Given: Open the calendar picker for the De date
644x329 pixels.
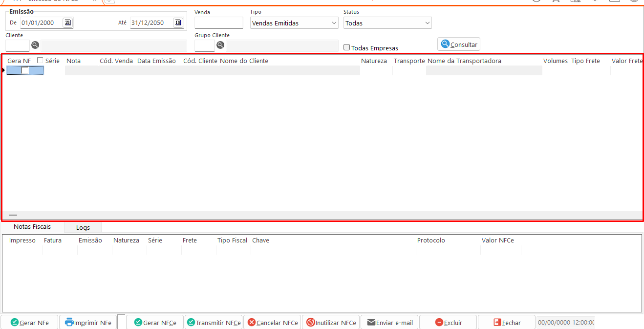Looking at the screenshot, I should point(67,22).
